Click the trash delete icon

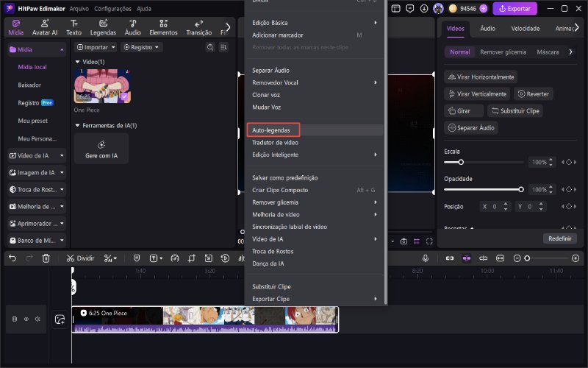[46, 258]
